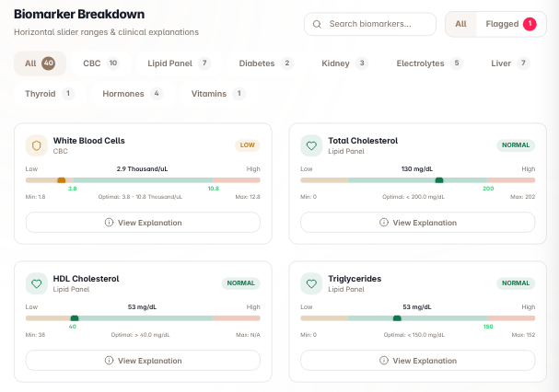Viewport: 559px width, 392px height.
Task: Click the info icon in Triglycerides explanation button
Action: pyautogui.click(x=384, y=361)
